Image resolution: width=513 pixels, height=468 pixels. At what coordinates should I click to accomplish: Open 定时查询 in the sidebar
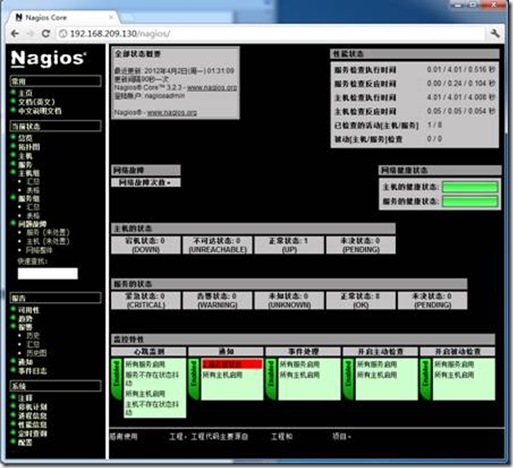33,433
